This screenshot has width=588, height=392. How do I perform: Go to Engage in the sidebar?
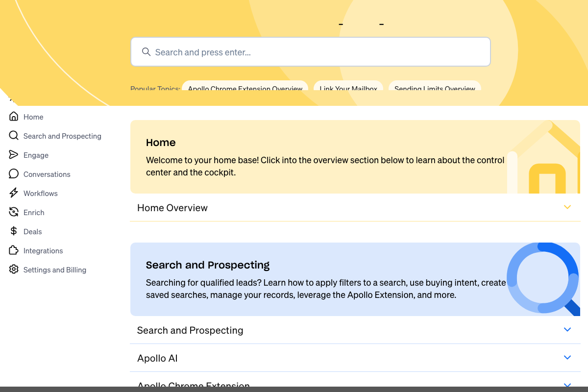36,155
